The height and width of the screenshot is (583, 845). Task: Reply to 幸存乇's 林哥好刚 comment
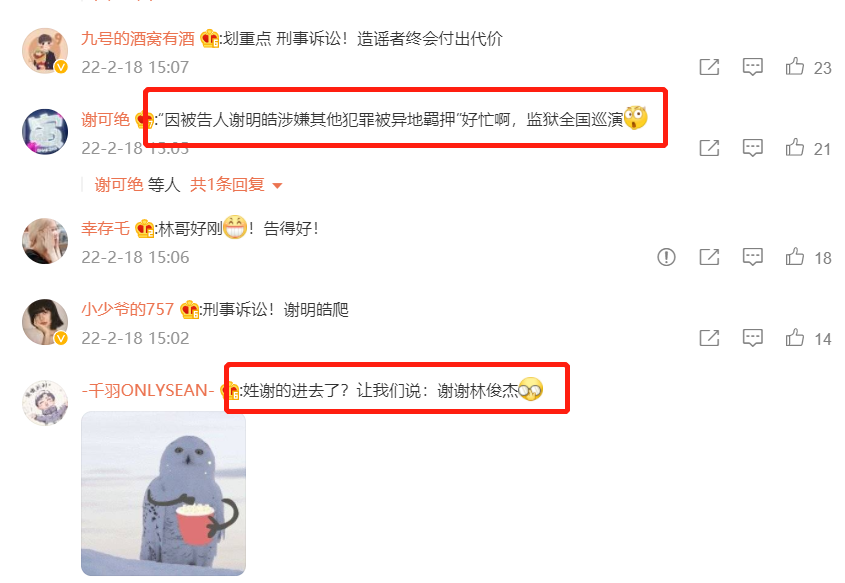(x=752, y=257)
